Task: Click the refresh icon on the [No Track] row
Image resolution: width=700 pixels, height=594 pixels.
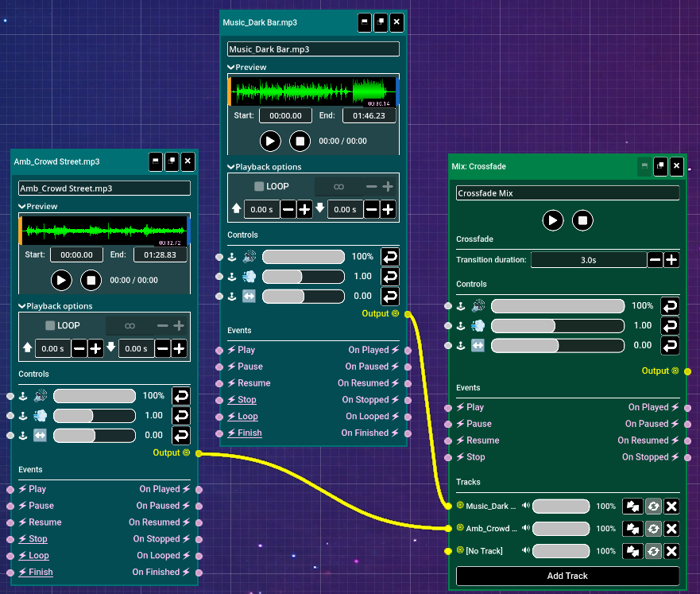Action: tap(652, 551)
